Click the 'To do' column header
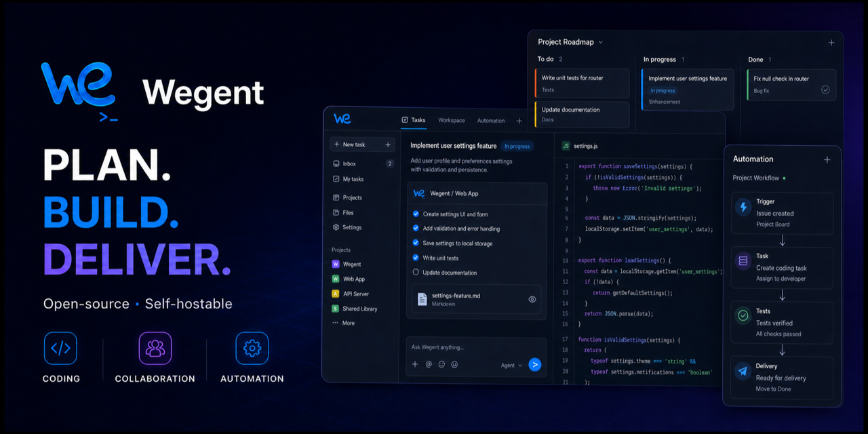The height and width of the screenshot is (434, 868). (546, 60)
